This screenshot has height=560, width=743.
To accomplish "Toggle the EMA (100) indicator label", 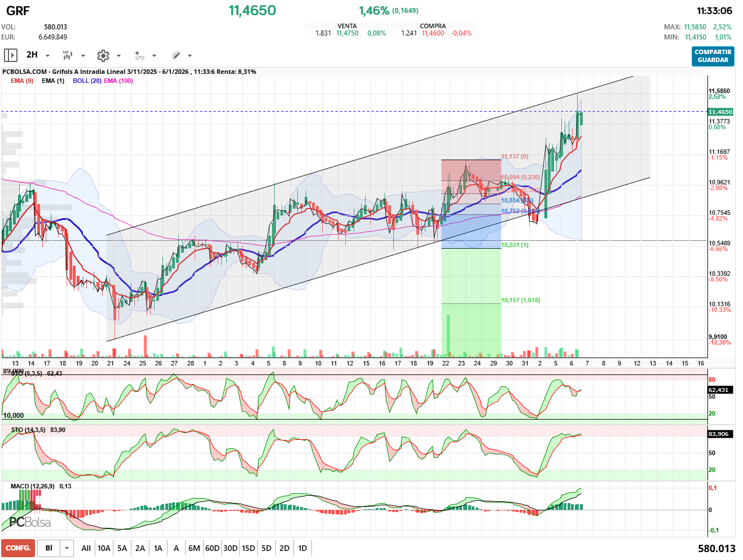I will coord(118,81).
